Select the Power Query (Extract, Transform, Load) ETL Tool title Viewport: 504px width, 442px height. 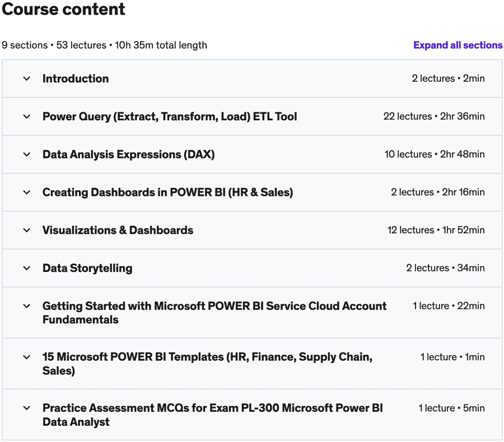[x=170, y=116]
